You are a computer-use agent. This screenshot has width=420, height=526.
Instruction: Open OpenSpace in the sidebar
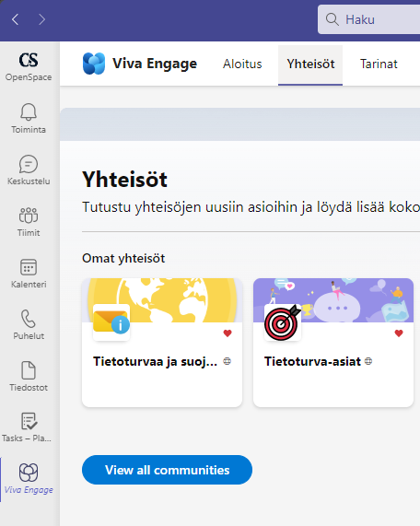point(29,67)
